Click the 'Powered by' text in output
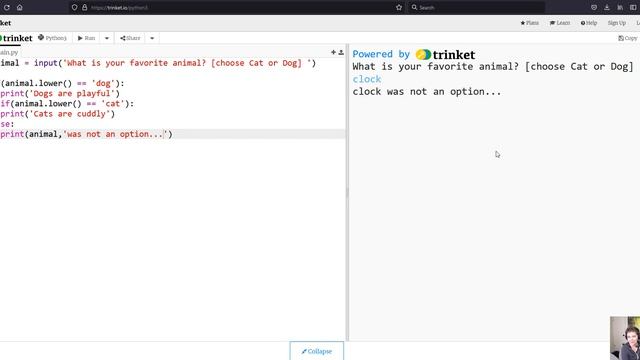This screenshot has width=640, height=360. coord(381,54)
